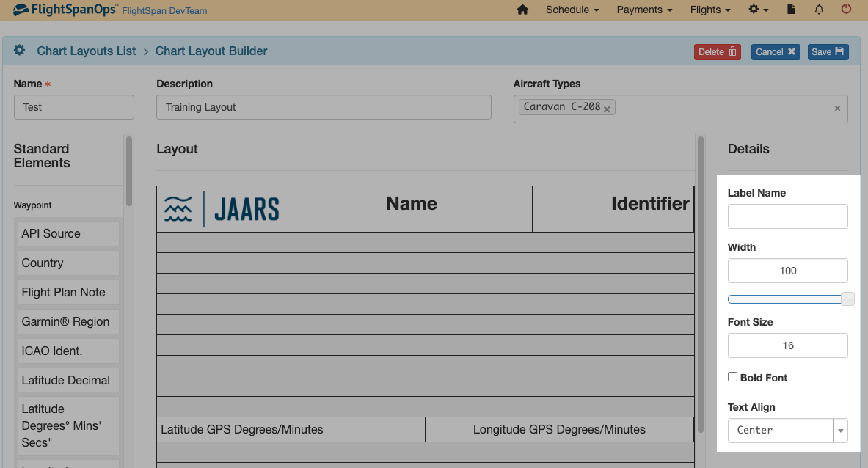
Task: Open the notifications bell
Action: (819, 10)
